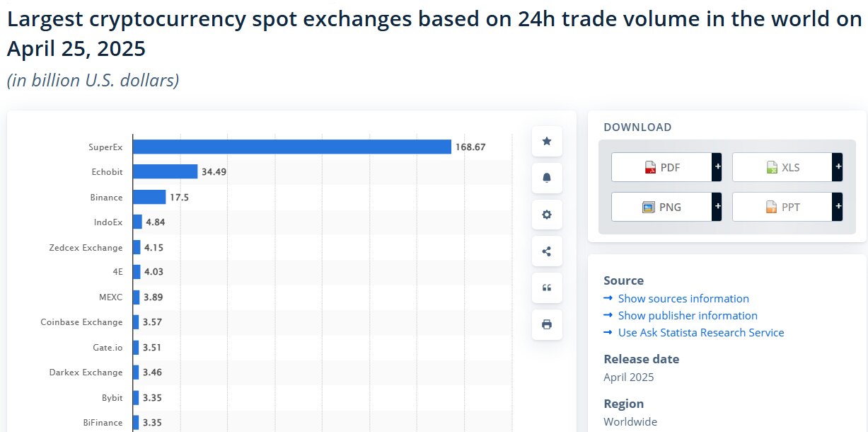The image size is (868, 432).
Task: Open chart settings gear icon
Action: pyautogui.click(x=547, y=215)
